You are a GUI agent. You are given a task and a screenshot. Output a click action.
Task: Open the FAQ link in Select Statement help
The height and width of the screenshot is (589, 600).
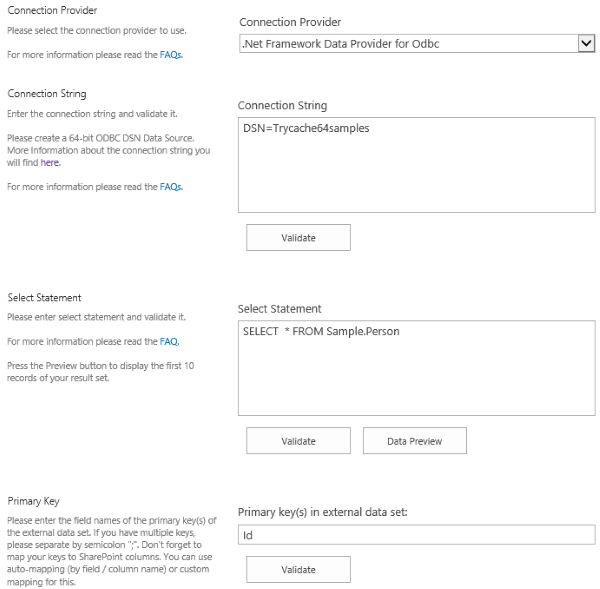click(x=170, y=342)
